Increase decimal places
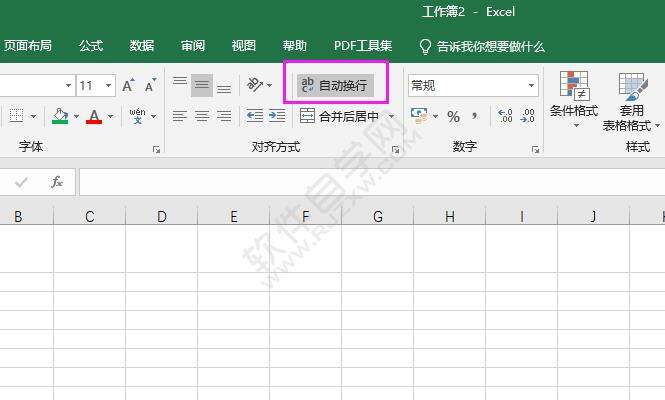The image size is (665, 400). point(505,116)
